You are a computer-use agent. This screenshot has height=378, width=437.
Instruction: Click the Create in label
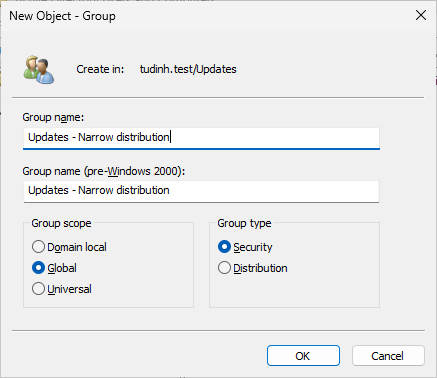(x=100, y=69)
